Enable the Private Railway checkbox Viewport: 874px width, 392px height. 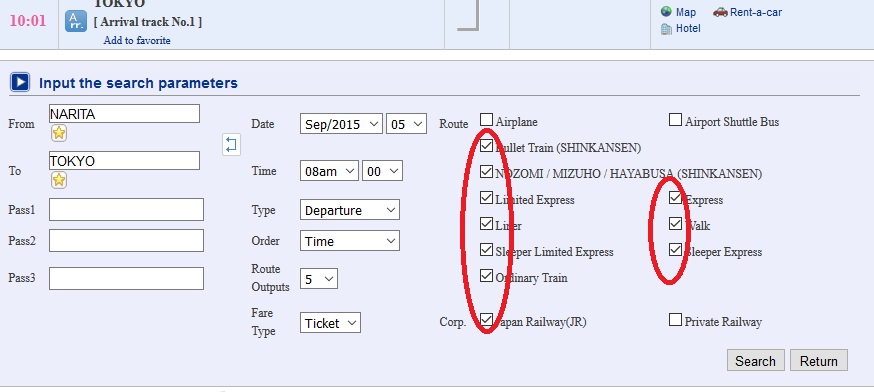(x=676, y=320)
